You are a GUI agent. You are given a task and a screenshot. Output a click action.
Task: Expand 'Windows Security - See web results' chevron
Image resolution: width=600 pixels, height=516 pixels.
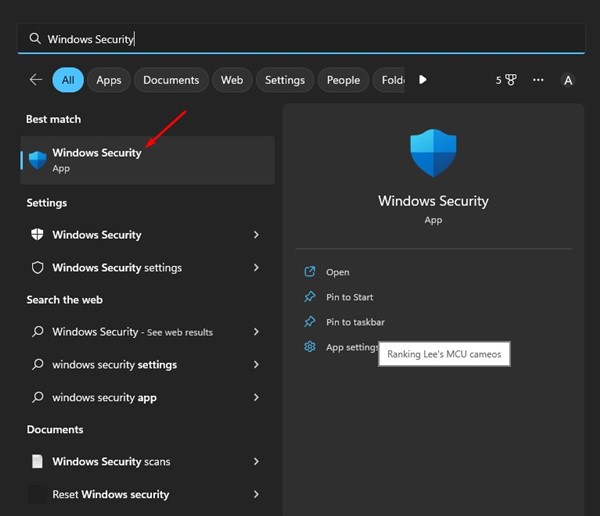tap(256, 331)
